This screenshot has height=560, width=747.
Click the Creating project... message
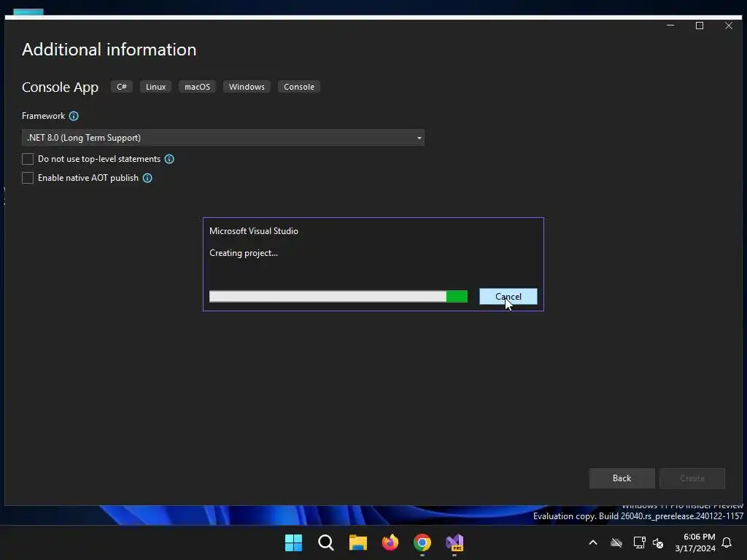pos(244,253)
